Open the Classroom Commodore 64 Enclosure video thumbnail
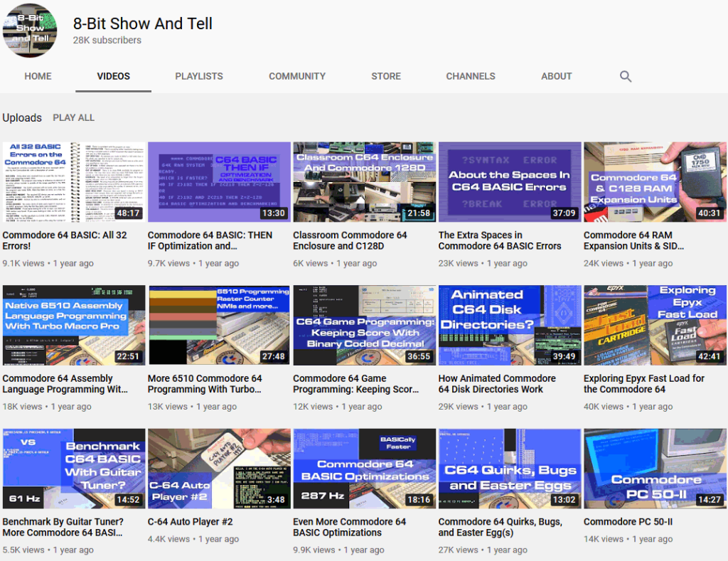This screenshot has width=728, height=561. pos(364,181)
